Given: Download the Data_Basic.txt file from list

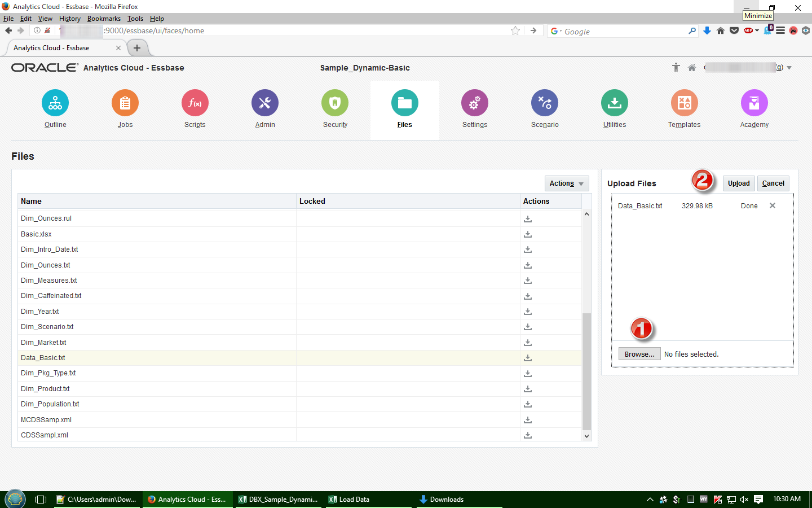Looking at the screenshot, I should 528,358.
